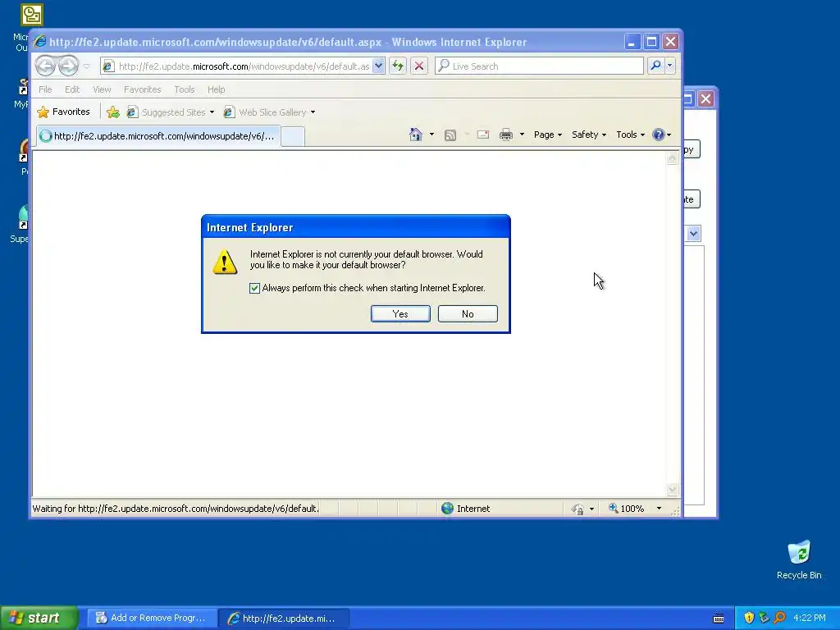840x630 pixels.
Task: Select the fe2.update.microsoft.com browser tab
Action: pyautogui.click(x=158, y=136)
